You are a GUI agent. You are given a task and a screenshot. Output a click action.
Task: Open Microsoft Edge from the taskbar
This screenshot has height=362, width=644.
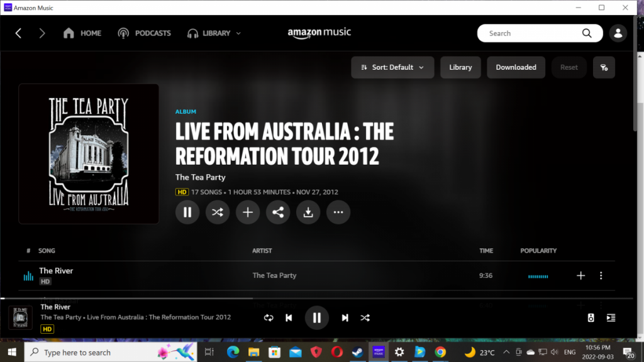(233, 352)
